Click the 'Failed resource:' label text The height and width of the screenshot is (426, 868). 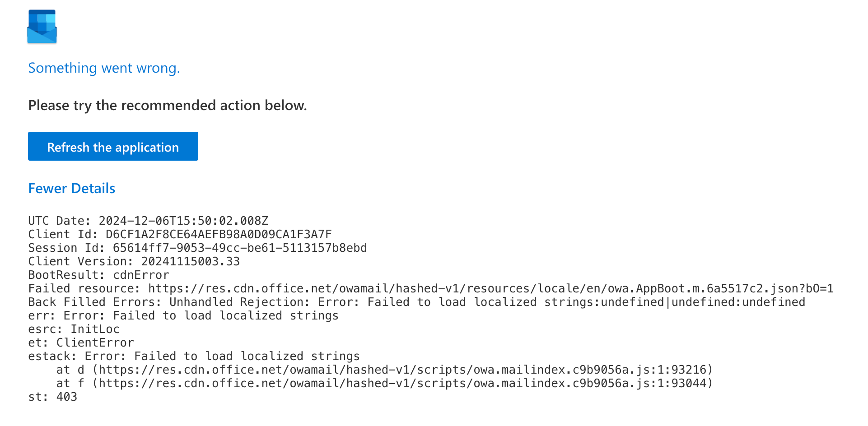pos(84,288)
